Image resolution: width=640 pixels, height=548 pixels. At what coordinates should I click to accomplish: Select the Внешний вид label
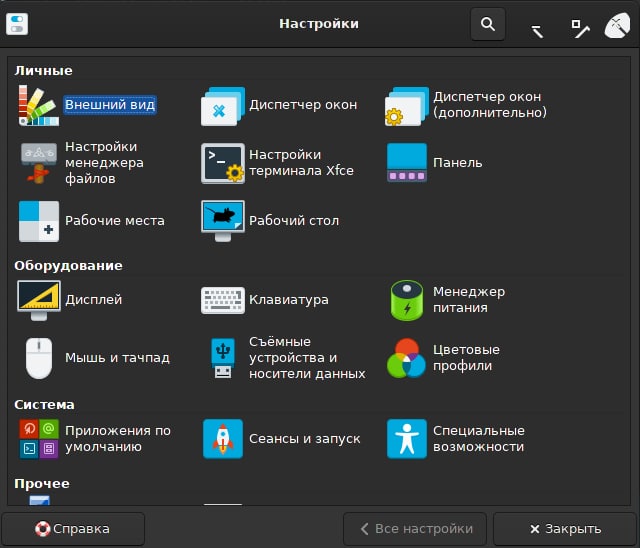110,105
